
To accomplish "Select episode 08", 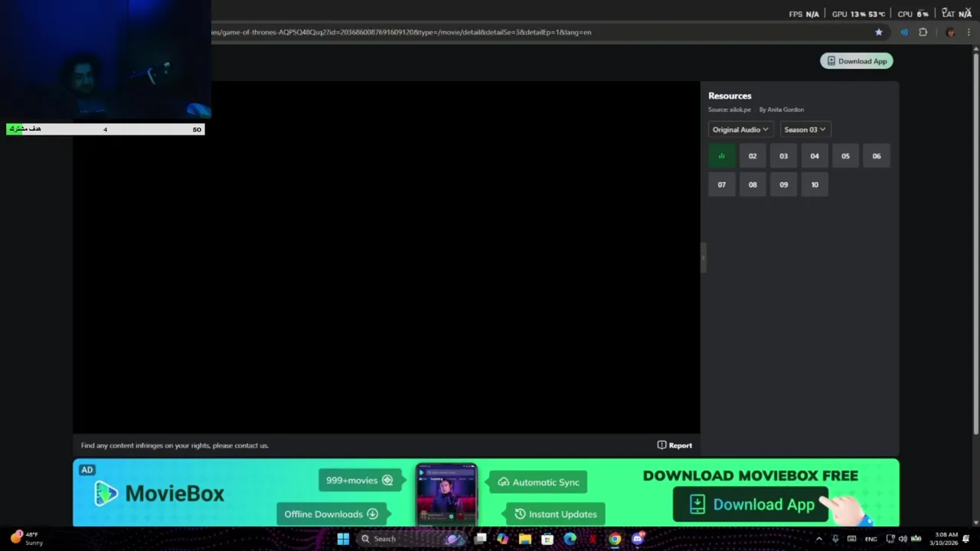I will (x=753, y=184).
